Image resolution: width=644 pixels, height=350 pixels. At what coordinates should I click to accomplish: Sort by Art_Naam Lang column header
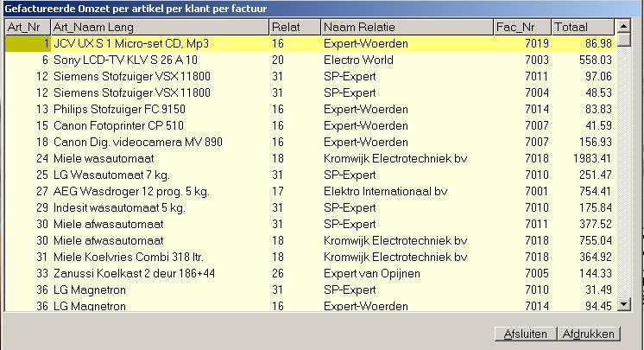(x=160, y=27)
